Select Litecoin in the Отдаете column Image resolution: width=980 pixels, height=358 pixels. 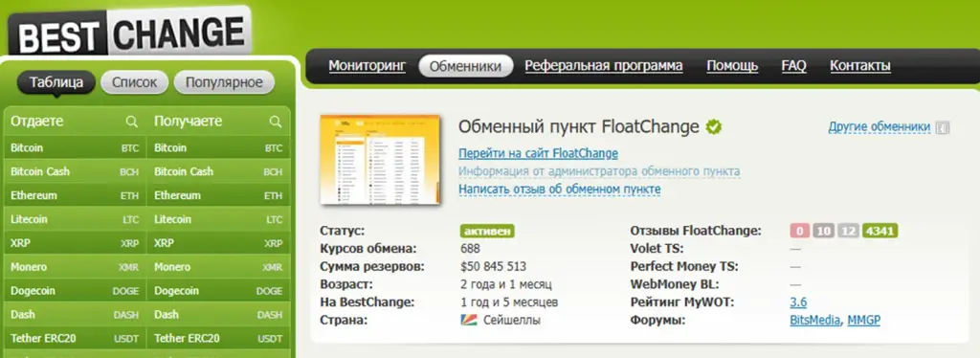[75, 219]
